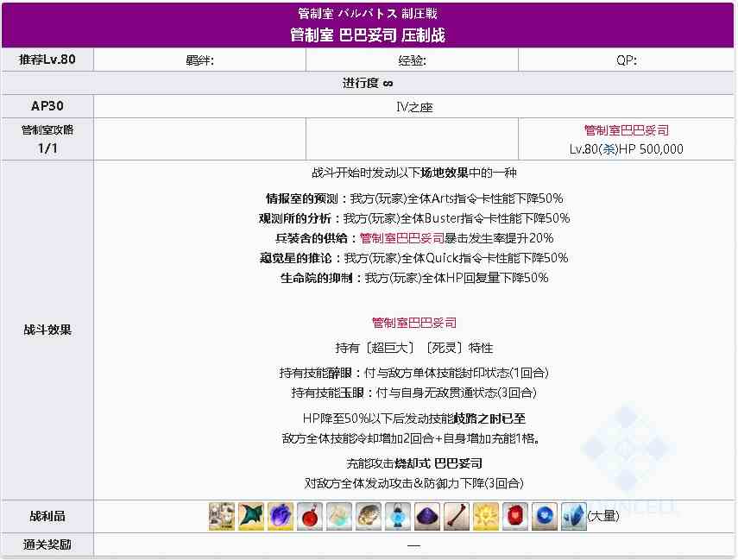Click the 战利品 row header
Viewport: 738px width, 560px height.
tap(47, 516)
